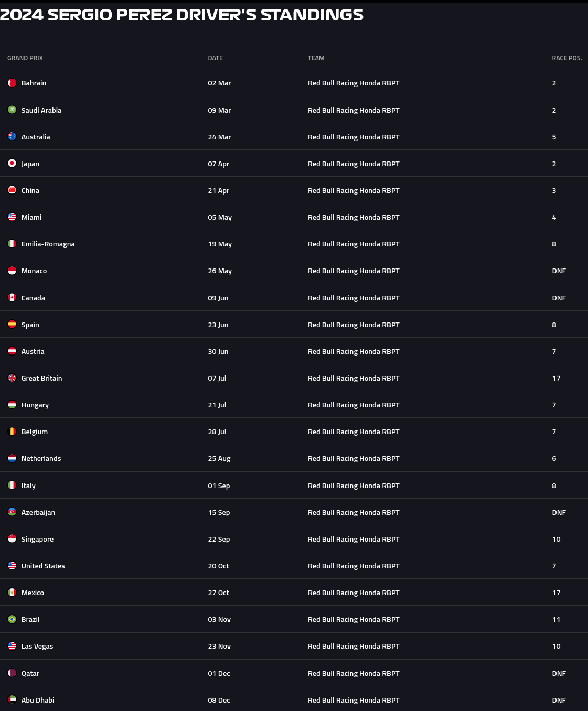Click the GRAND PRIX column header
The image size is (588, 711).
pyautogui.click(x=25, y=58)
